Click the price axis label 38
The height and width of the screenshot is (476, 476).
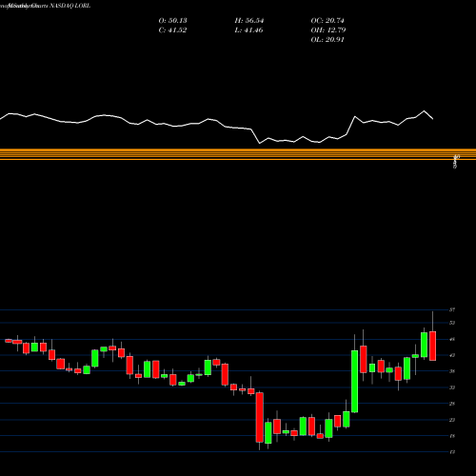coord(452,371)
